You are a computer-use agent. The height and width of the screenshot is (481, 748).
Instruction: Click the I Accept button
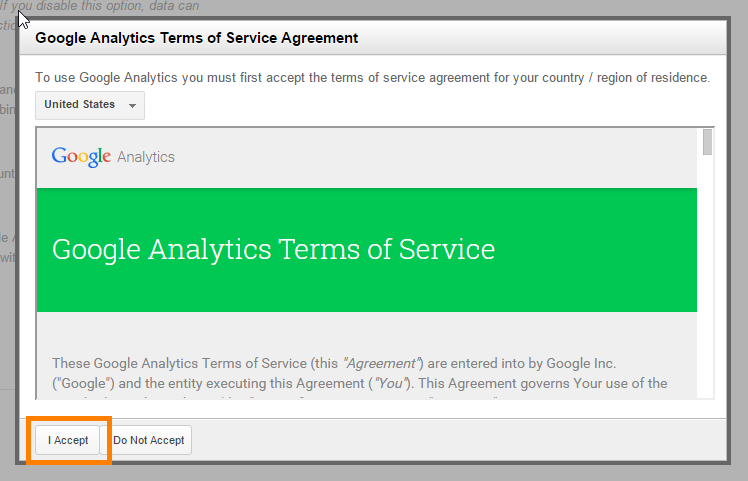pos(67,440)
